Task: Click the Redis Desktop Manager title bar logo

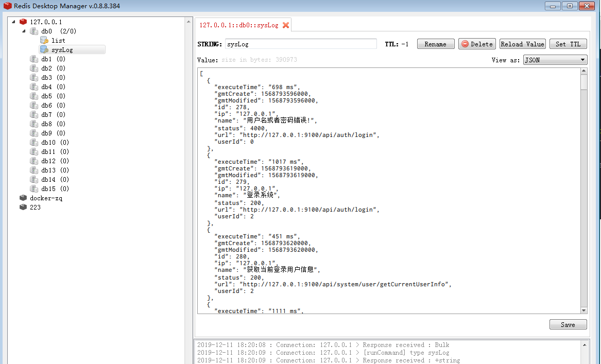Action: click(7, 6)
